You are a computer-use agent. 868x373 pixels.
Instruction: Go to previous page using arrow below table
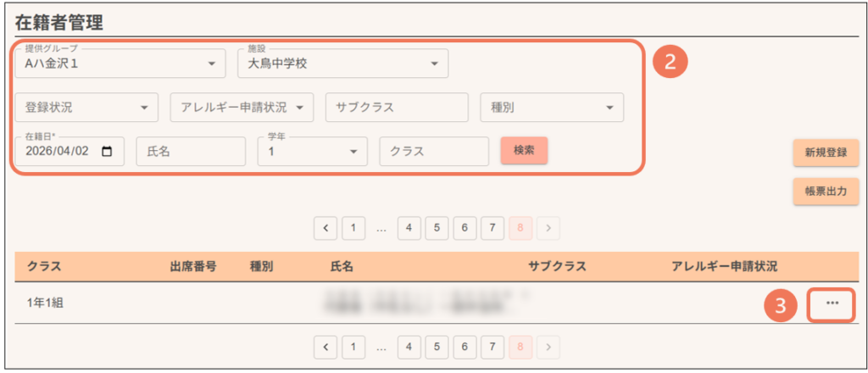point(325,346)
